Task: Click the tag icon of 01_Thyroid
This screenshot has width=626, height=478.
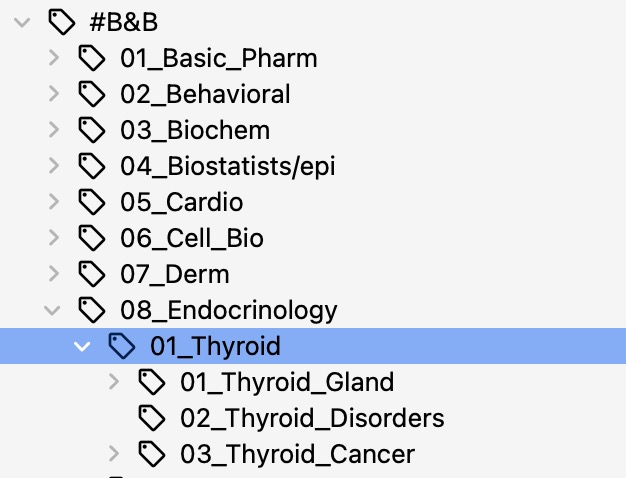Action: (122, 346)
